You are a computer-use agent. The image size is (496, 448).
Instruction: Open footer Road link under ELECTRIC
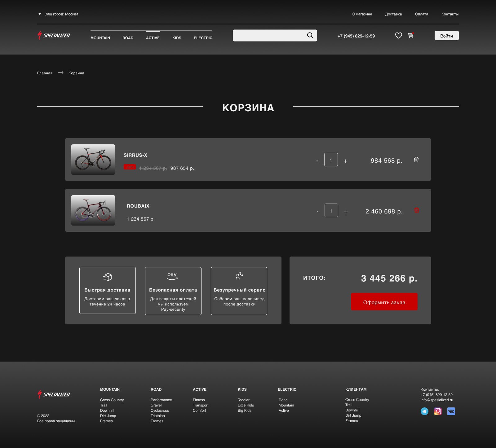pos(283,400)
